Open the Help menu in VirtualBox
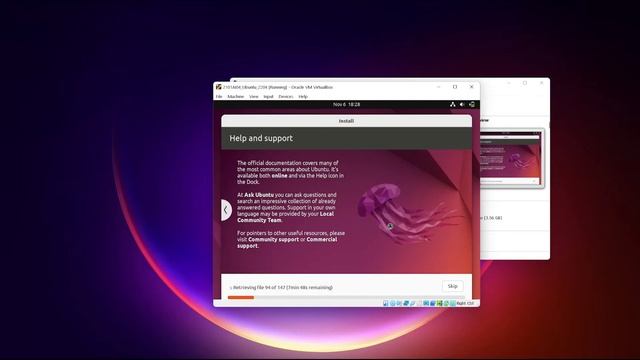640x360 pixels. tap(303, 97)
